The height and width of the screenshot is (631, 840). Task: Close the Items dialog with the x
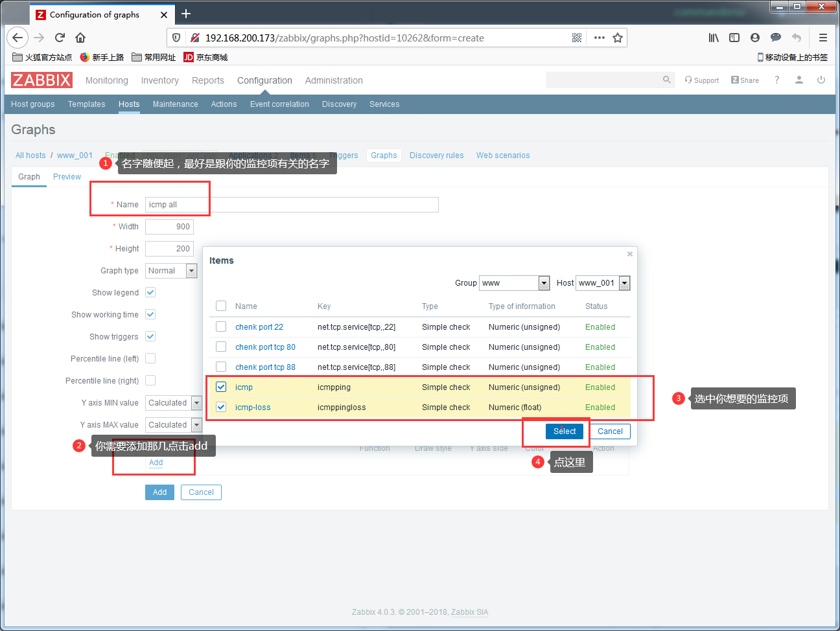pyautogui.click(x=630, y=254)
